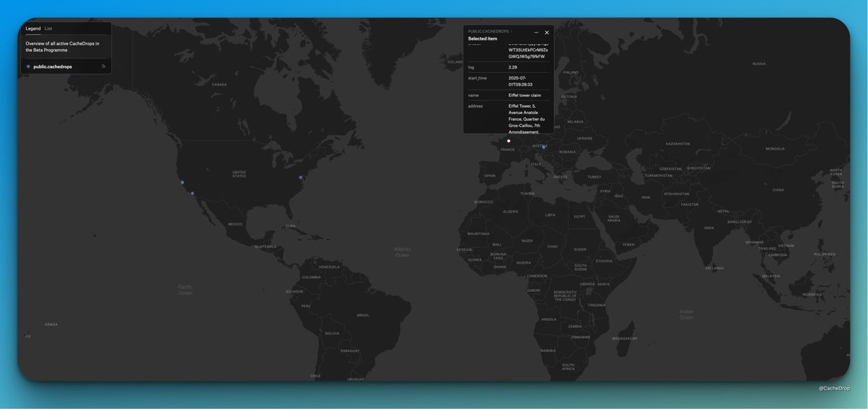Click the 'Eiffel tower claim' name value
Viewport: 868px width, 409px height.
click(x=524, y=95)
